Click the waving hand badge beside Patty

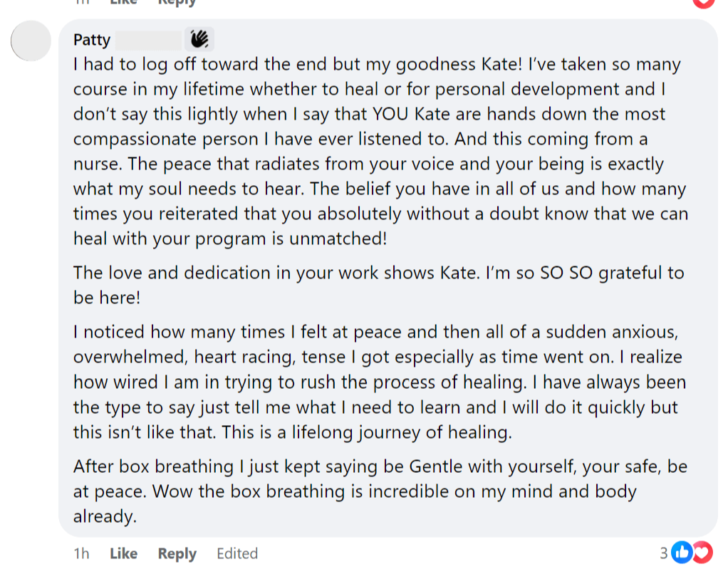(x=199, y=38)
